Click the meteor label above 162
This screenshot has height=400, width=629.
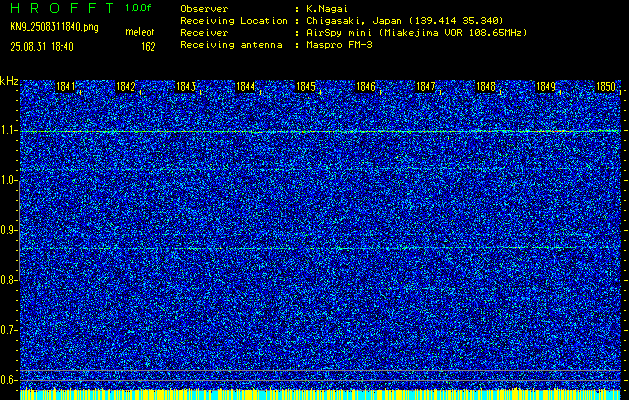pyautogui.click(x=140, y=32)
